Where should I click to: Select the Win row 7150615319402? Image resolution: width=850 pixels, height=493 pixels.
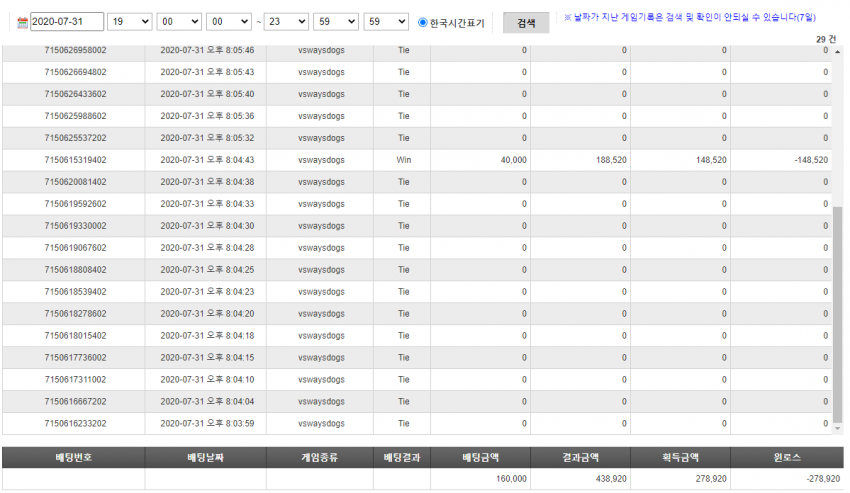417,160
